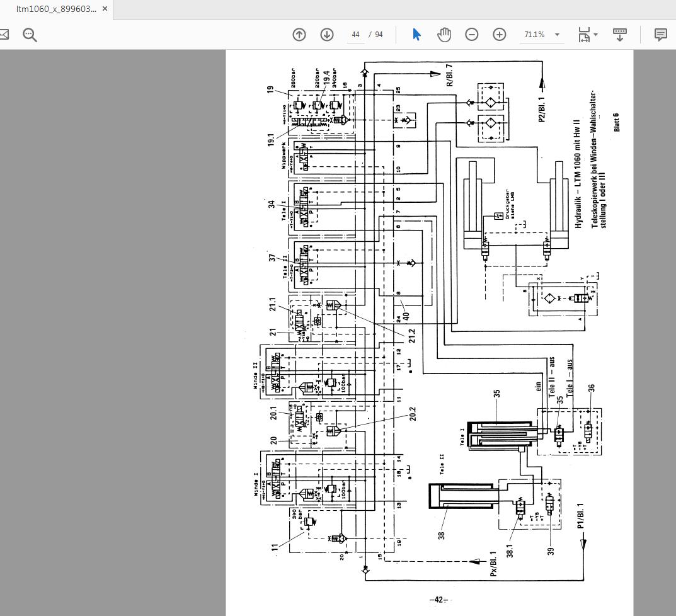Click the component number 40 label

pos(406,316)
